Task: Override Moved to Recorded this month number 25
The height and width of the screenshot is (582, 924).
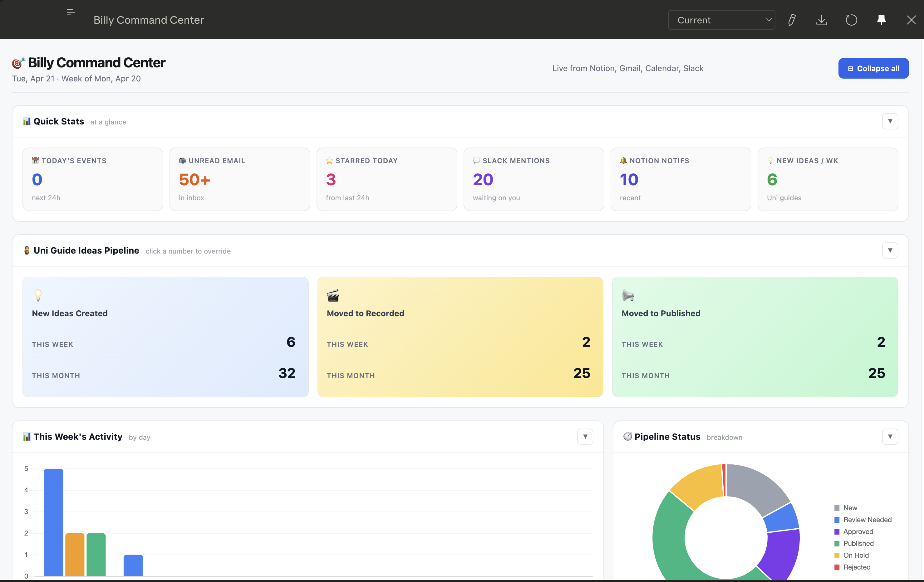Action: point(582,373)
